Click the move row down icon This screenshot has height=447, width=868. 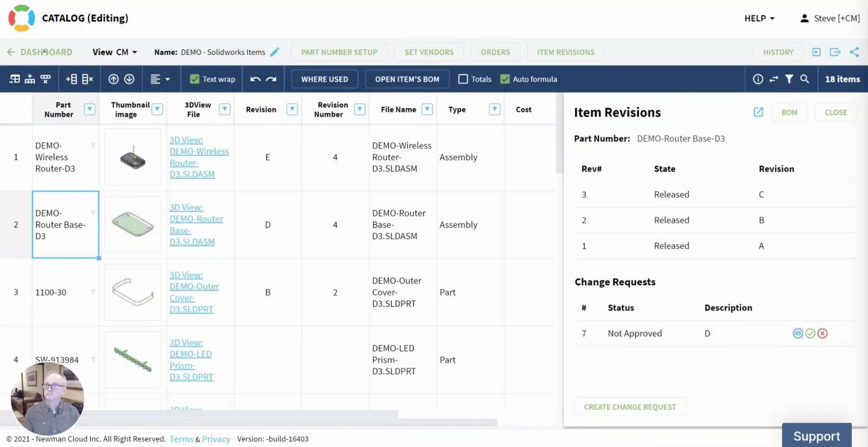click(x=129, y=79)
